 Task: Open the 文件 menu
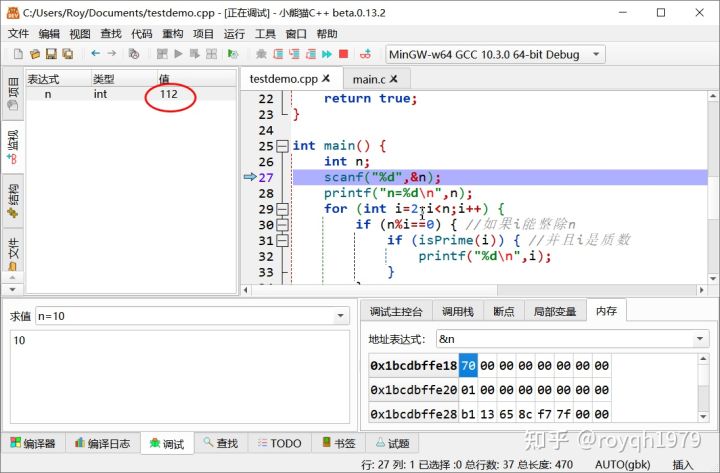(x=19, y=34)
